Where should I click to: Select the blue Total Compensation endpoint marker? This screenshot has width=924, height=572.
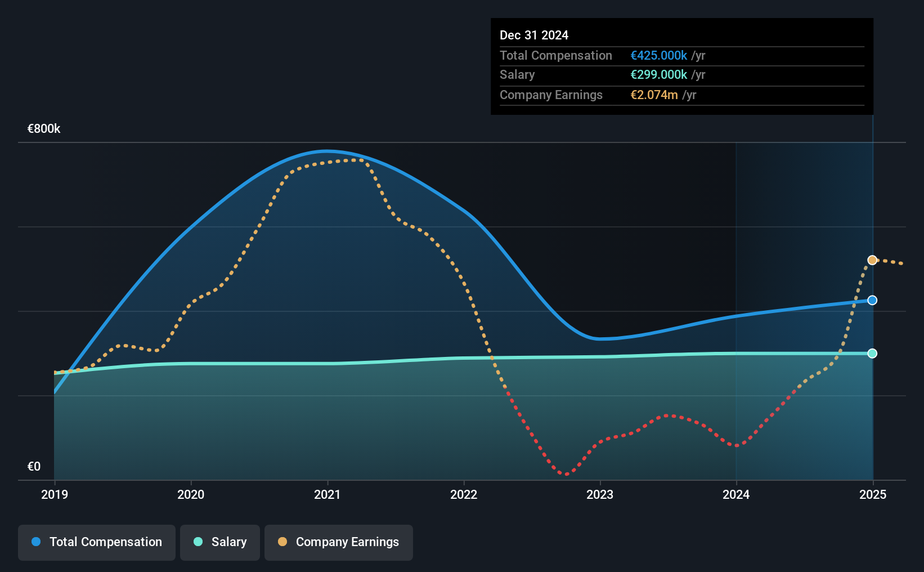point(872,300)
